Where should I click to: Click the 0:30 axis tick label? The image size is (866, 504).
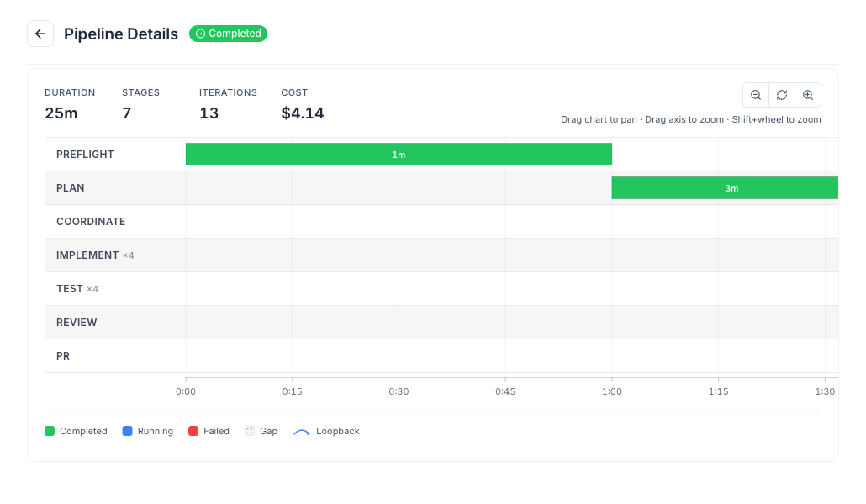[399, 391]
